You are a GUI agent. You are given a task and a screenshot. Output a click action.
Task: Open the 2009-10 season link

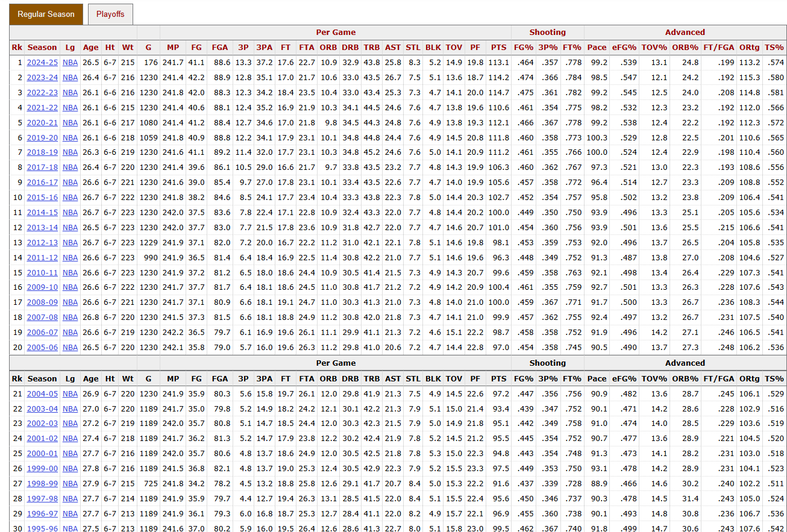(42, 288)
